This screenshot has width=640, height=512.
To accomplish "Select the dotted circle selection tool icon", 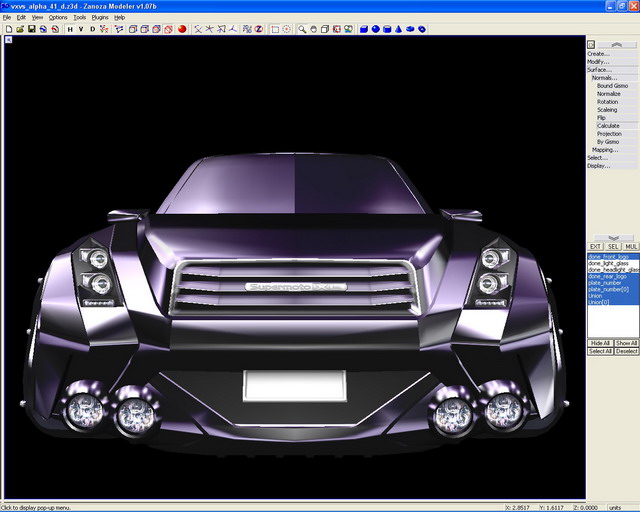I will pyautogui.click(x=287, y=29).
